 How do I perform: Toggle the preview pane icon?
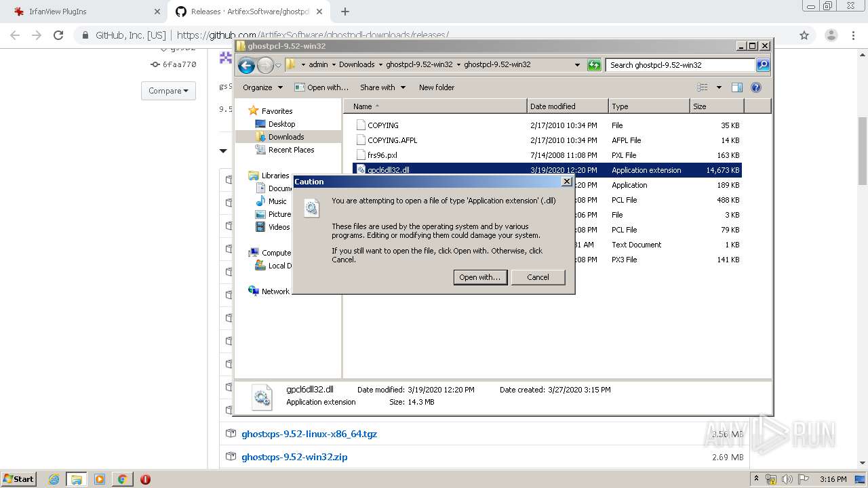(x=737, y=87)
